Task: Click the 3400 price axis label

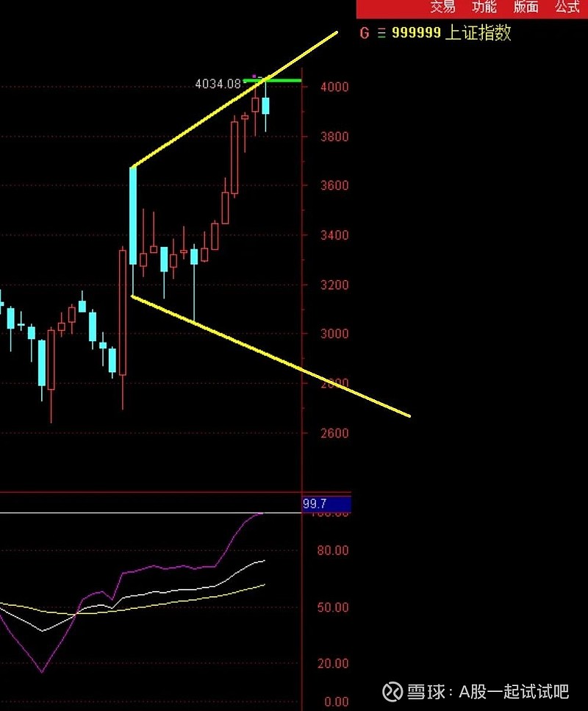Action: coord(334,235)
